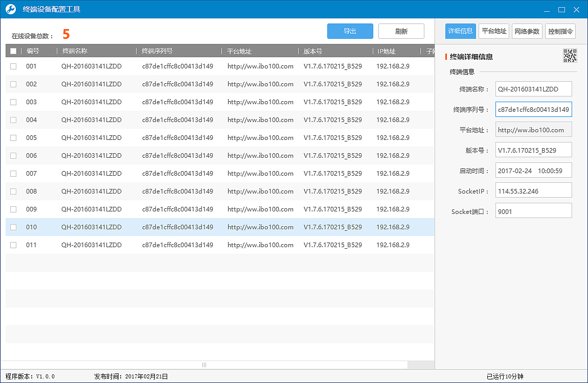This screenshot has width=588, height=383.
Task: Click the 程序版本 V1.0.0 status text
Action: pyautogui.click(x=30, y=376)
